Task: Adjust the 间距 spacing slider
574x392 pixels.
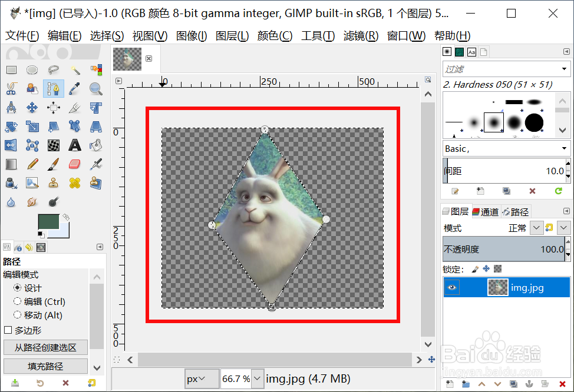Action: pyautogui.click(x=504, y=171)
